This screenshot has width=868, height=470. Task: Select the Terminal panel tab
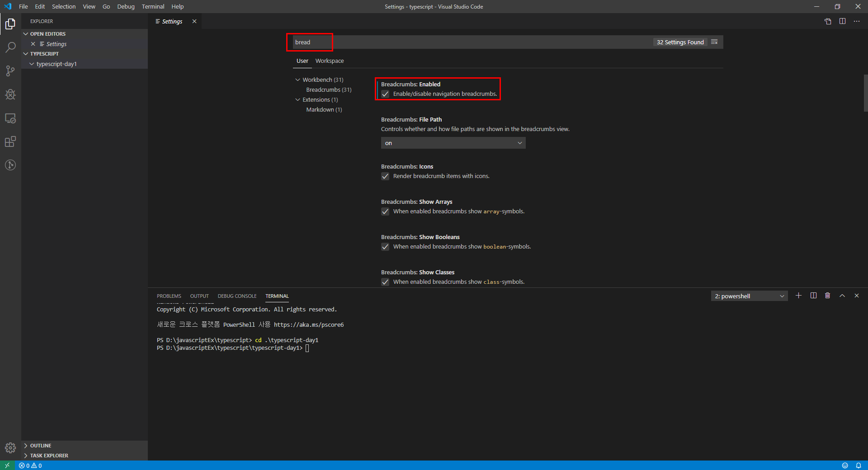277,296
